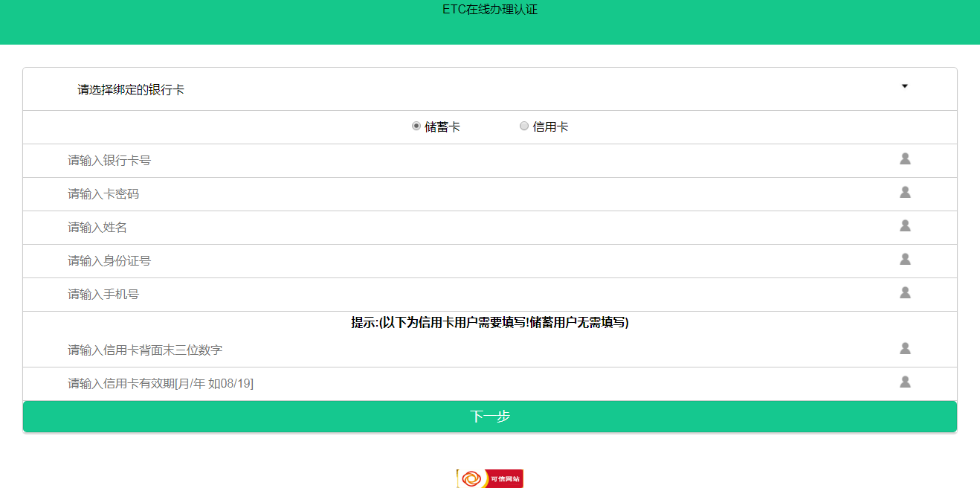
Task: Click the person icon beside bank card number
Action: click(x=905, y=158)
